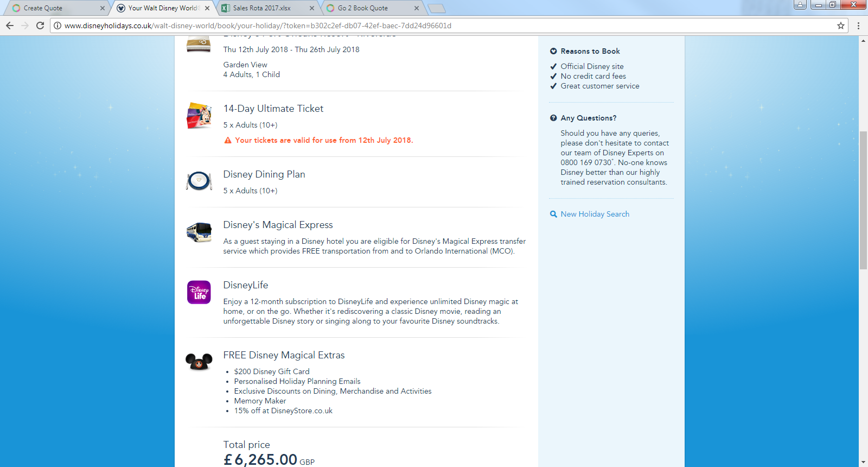Click the holiday dates Thu 12th July text
The height and width of the screenshot is (467, 868).
pyautogui.click(x=291, y=49)
